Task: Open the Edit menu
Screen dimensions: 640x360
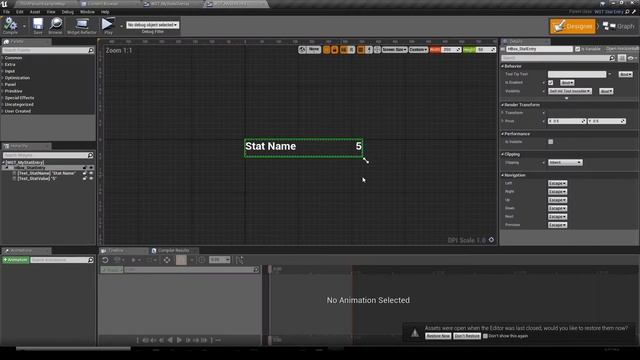Action: click(20, 12)
